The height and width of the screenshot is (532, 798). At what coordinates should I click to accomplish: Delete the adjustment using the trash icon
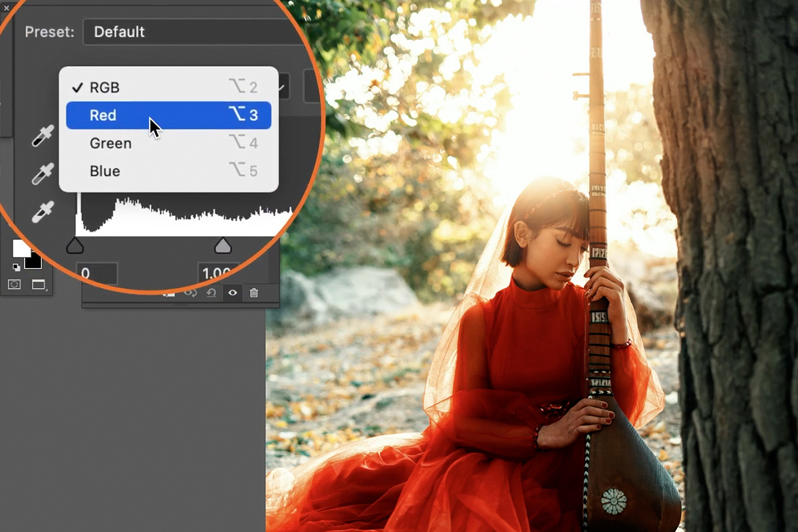coord(255,293)
